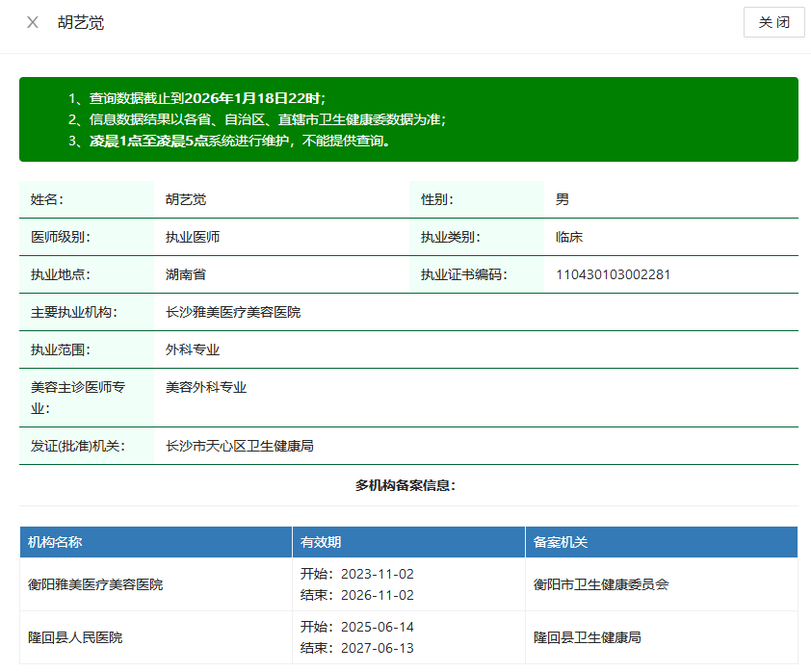Click the 衡阳市卫生健康委员会 filing authority cell
This screenshot has height=672, width=811.
pos(601,584)
